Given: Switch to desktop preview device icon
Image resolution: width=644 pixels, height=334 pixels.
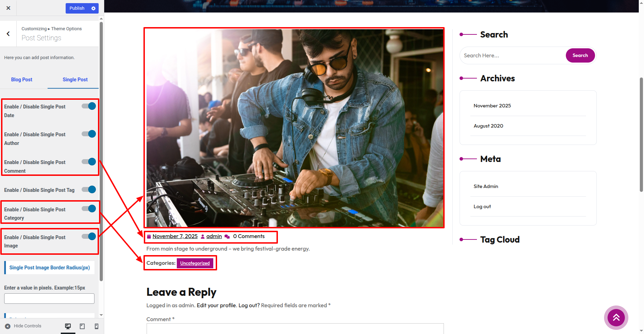Looking at the screenshot, I should pos(68,326).
